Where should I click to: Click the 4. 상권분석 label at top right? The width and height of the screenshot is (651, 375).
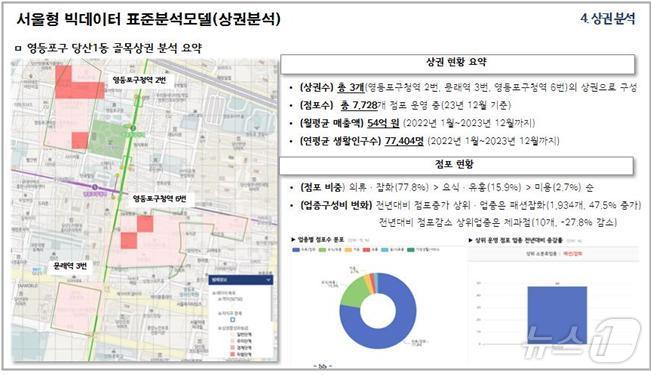[x=608, y=18]
